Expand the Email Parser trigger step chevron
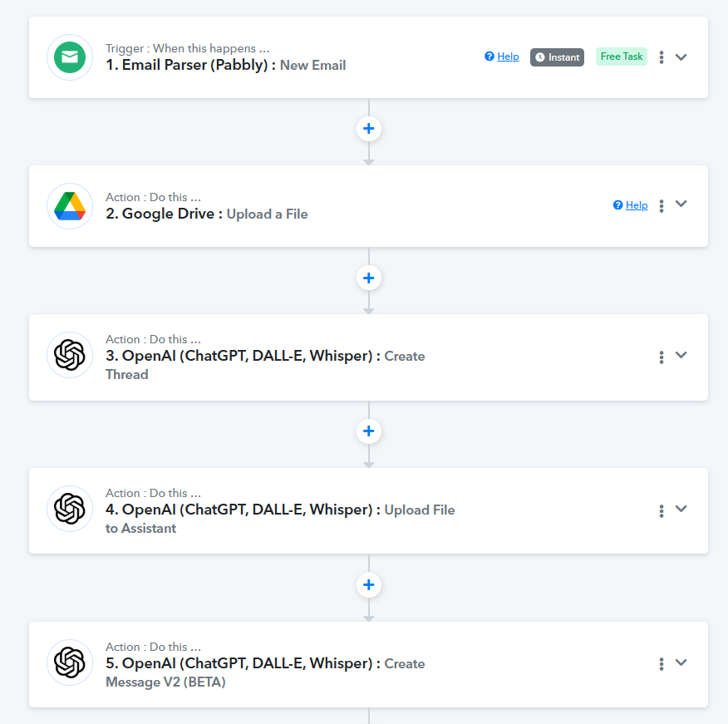The image size is (728, 724). (681, 57)
